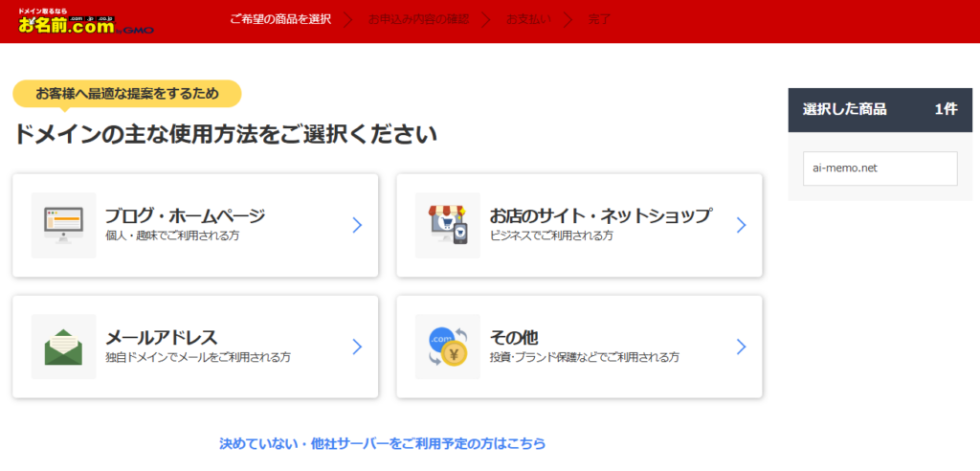Open the arrow on the お店のサイト・ネットショップ card
This screenshot has height=471, width=980.
[x=741, y=225]
